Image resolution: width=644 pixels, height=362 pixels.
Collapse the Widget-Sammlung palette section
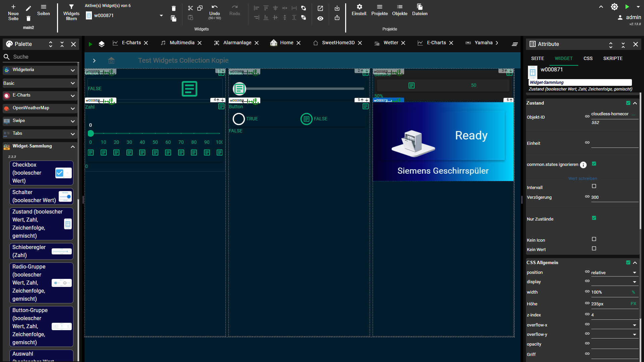[x=72, y=147]
